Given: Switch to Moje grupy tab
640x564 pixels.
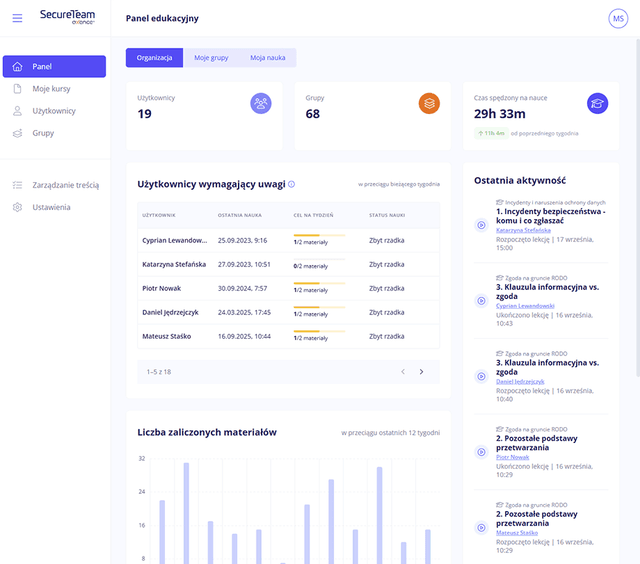Looking at the screenshot, I should click(x=211, y=58).
